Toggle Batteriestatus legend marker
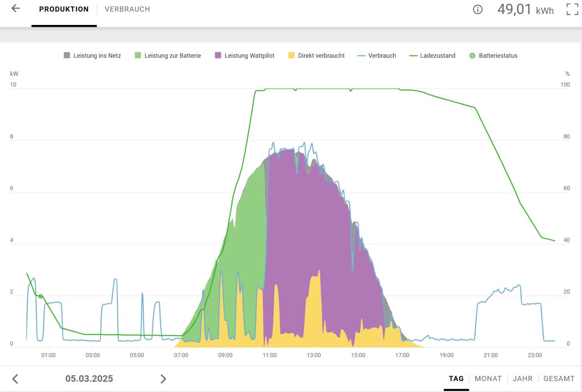This screenshot has width=582, height=392. pos(493,56)
